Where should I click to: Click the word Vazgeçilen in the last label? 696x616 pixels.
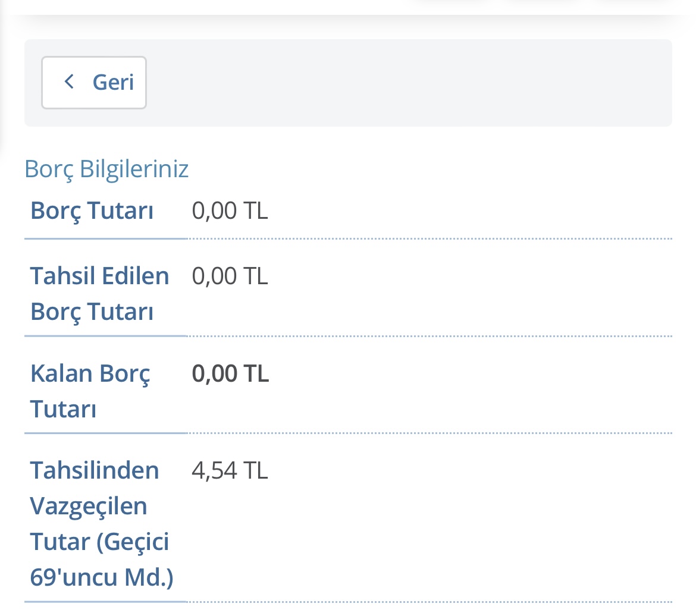click(88, 507)
